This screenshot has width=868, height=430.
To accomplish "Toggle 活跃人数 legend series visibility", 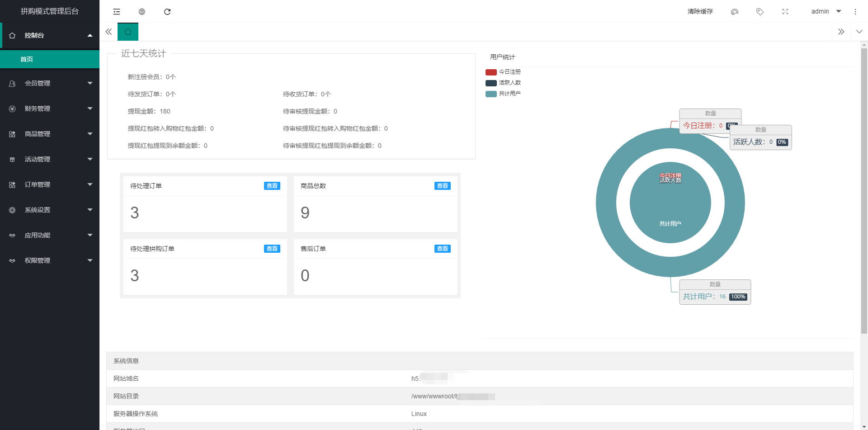I will point(503,83).
